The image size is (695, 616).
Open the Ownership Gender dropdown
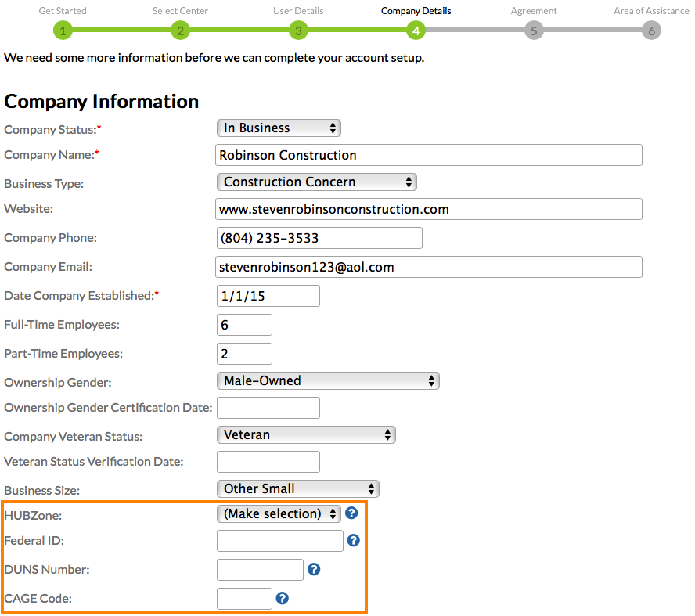pos(327,381)
